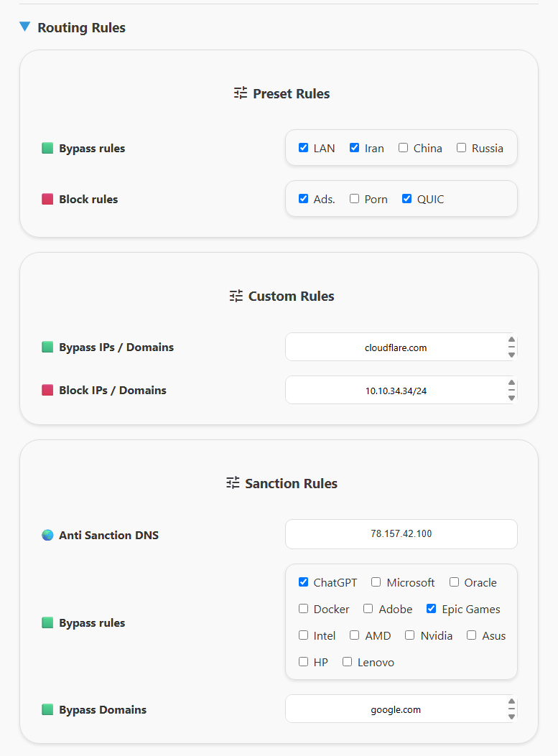Image resolution: width=558 pixels, height=756 pixels.
Task: Click the sliders icon beside Custom Rules
Action: click(235, 296)
